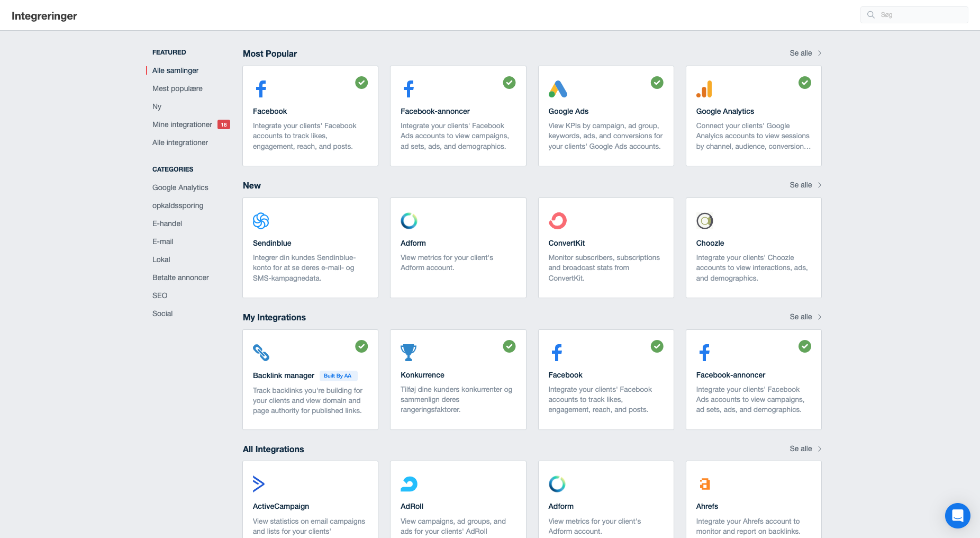Open the ActiveCampaign card title

pyautogui.click(x=281, y=506)
